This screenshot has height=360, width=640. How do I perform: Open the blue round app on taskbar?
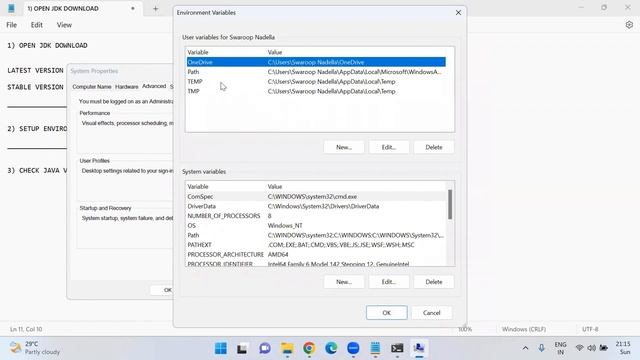click(353, 348)
